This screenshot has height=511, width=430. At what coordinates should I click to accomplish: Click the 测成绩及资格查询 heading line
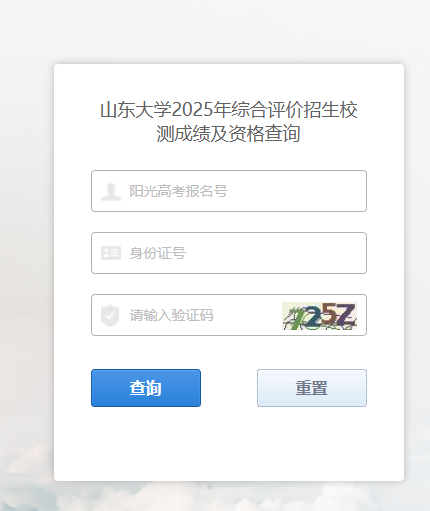pyautogui.click(x=229, y=134)
